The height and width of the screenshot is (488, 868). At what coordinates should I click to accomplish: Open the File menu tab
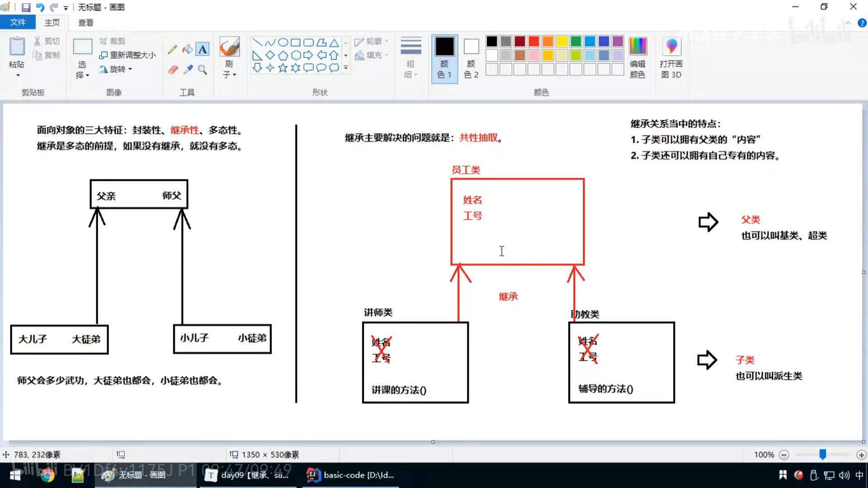[x=18, y=22]
